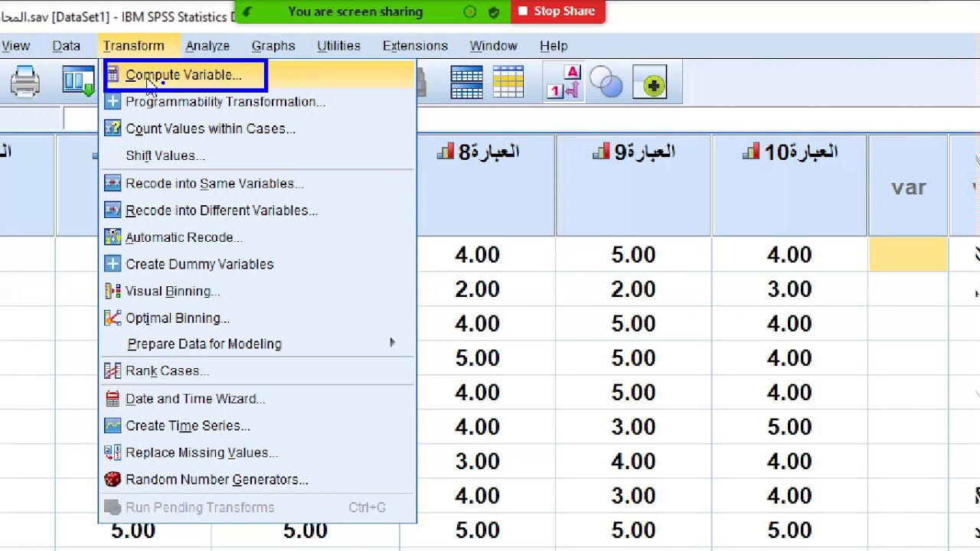This screenshot has height=551, width=980.
Task: Open the Analyze menu
Action: click(x=207, y=46)
